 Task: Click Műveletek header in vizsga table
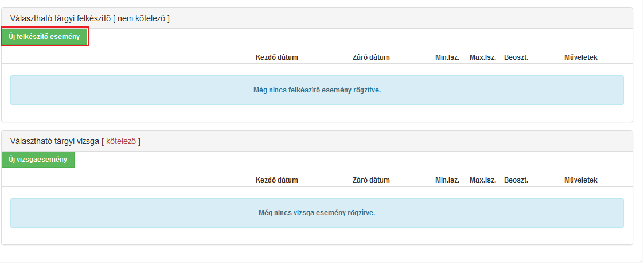pos(580,180)
